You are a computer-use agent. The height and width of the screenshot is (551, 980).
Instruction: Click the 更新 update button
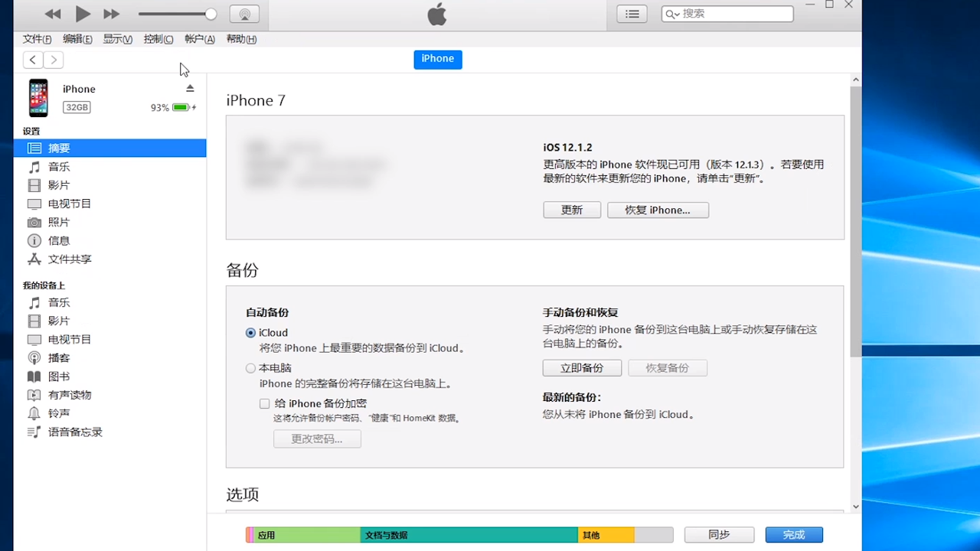click(572, 210)
